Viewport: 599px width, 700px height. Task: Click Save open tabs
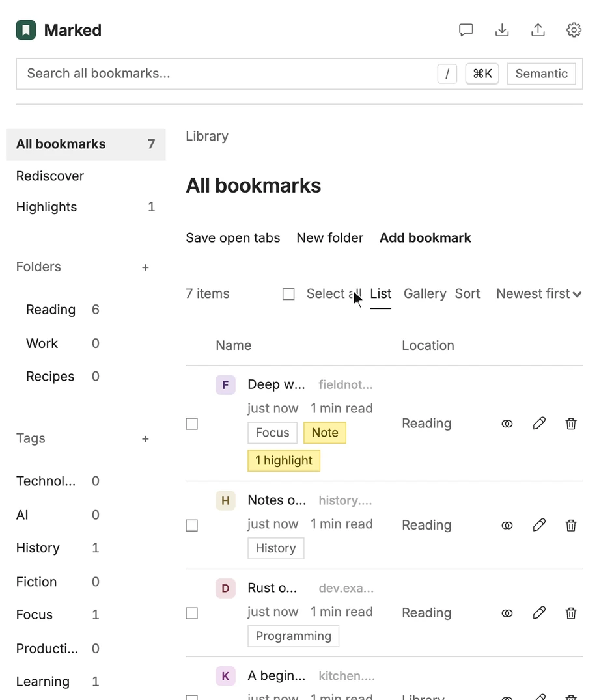pyautogui.click(x=232, y=238)
